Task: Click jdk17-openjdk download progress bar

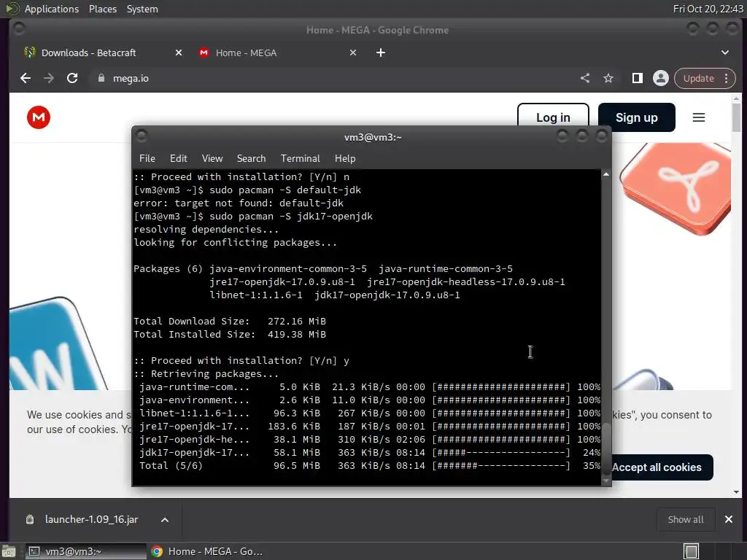Action: [x=500, y=453]
